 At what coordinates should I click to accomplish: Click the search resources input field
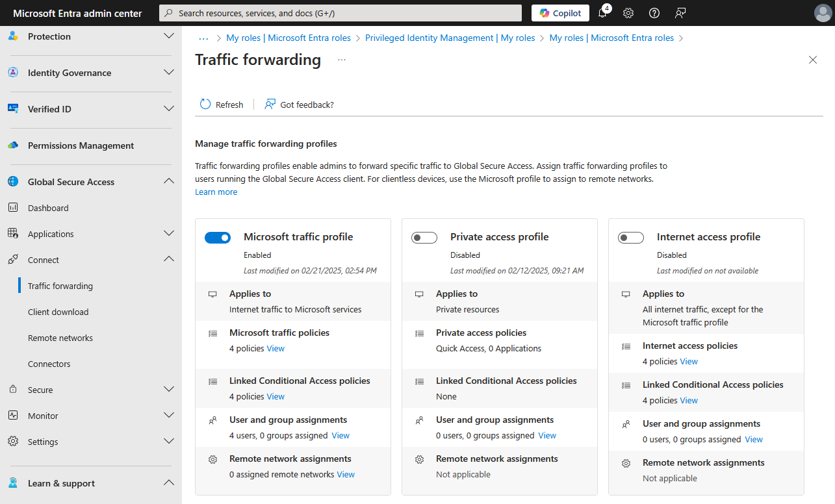coord(340,13)
